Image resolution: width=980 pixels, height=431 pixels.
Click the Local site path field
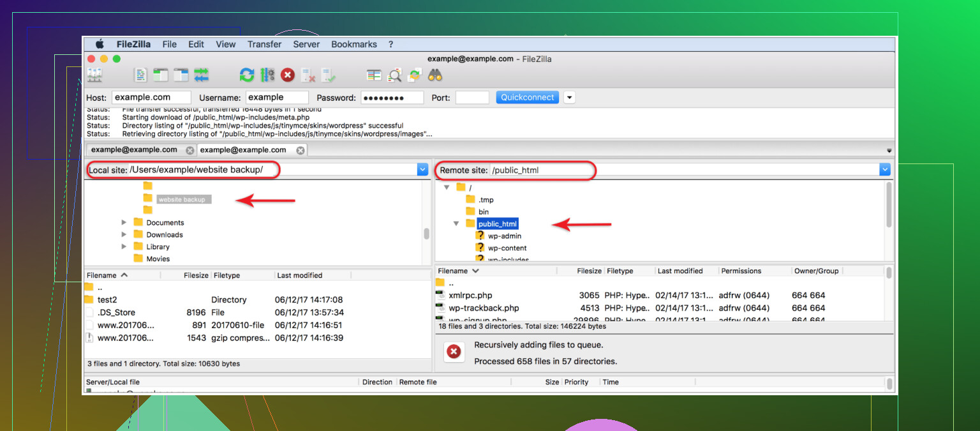coord(272,169)
